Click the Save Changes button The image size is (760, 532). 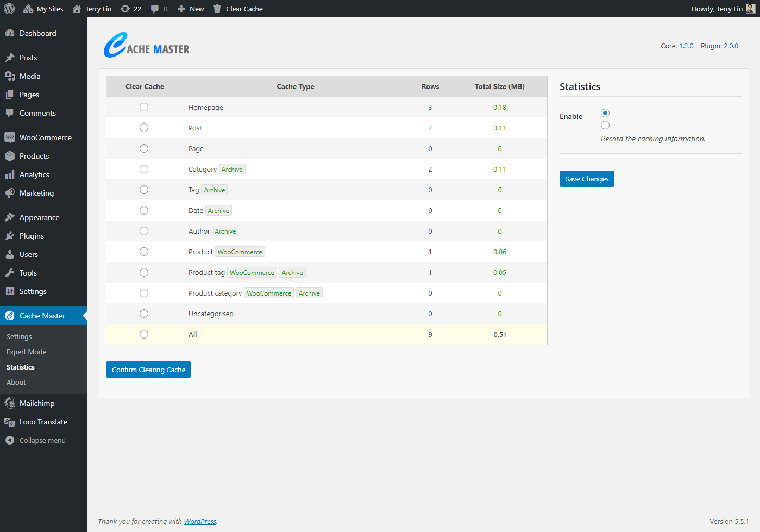587,179
